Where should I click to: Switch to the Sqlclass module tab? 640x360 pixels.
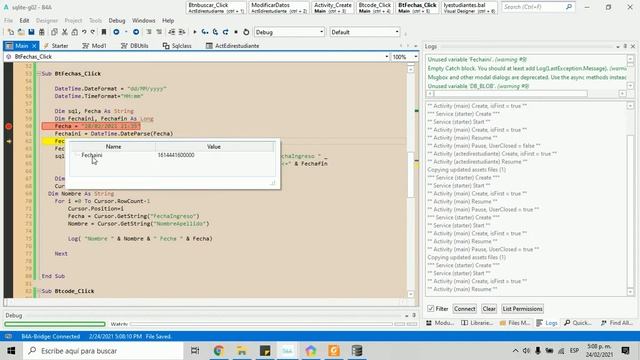click(177, 46)
